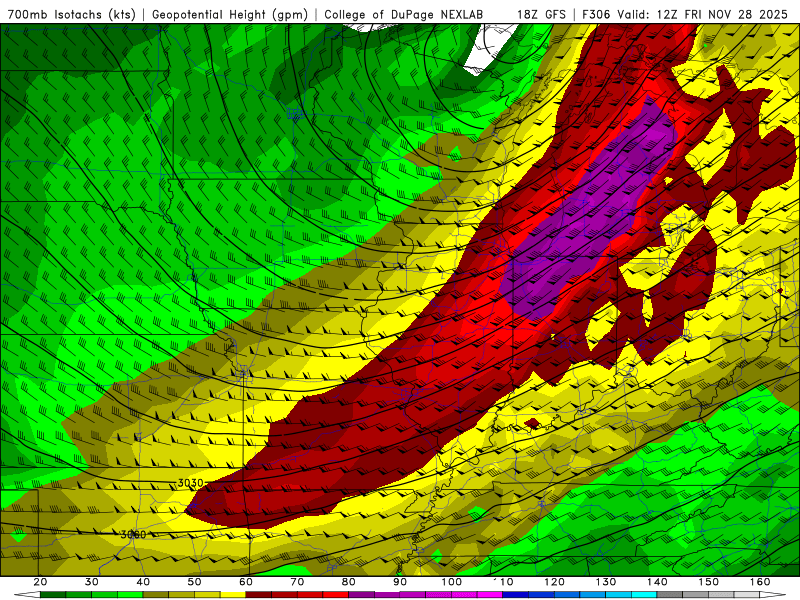Image resolution: width=800 pixels, height=600 pixels.
Task: Click the 'Valid: 12Z FRI NOV 28 2025' text
Action: click(x=702, y=15)
